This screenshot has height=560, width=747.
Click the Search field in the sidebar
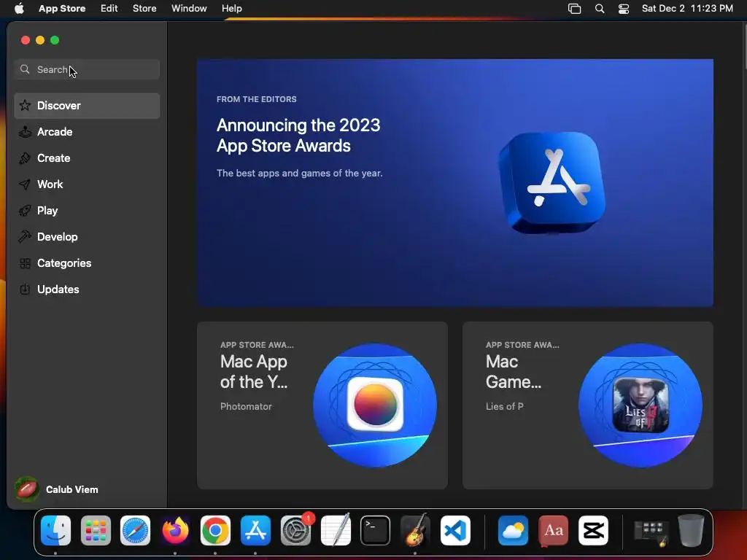[87, 69]
